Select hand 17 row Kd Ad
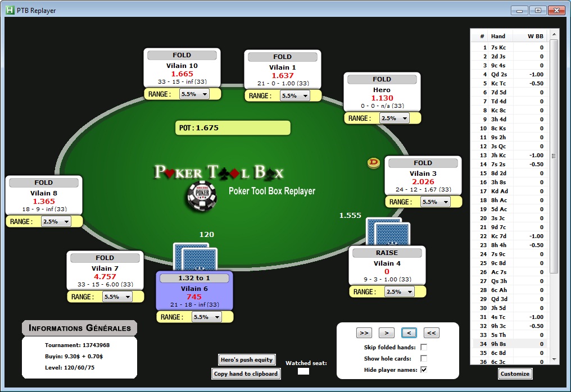Image resolution: width=571 pixels, height=392 pixels. point(510,191)
